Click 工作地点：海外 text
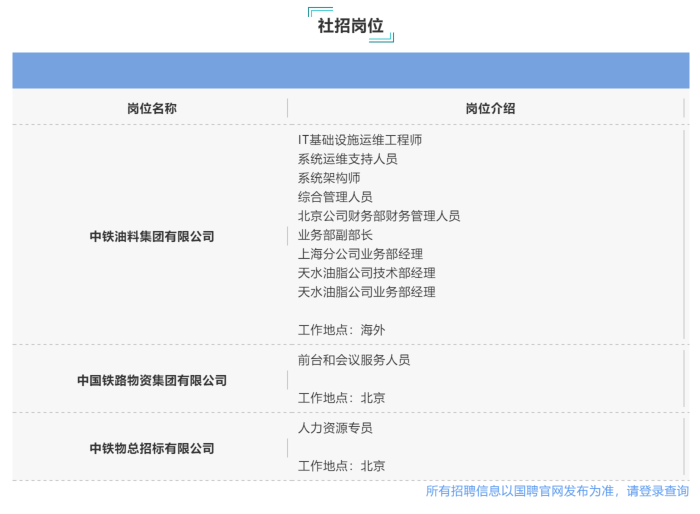This screenshot has width=700, height=514. click(x=341, y=330)
